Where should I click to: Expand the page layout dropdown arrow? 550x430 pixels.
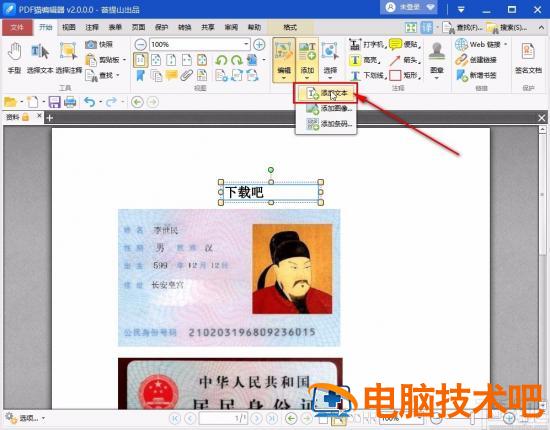[264, 60]
